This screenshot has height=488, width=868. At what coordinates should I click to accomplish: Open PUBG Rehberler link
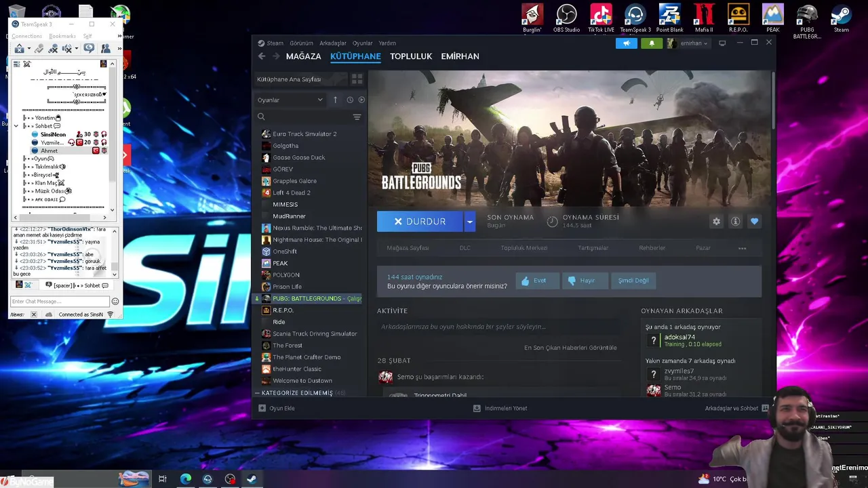click(x=652, y=248)
